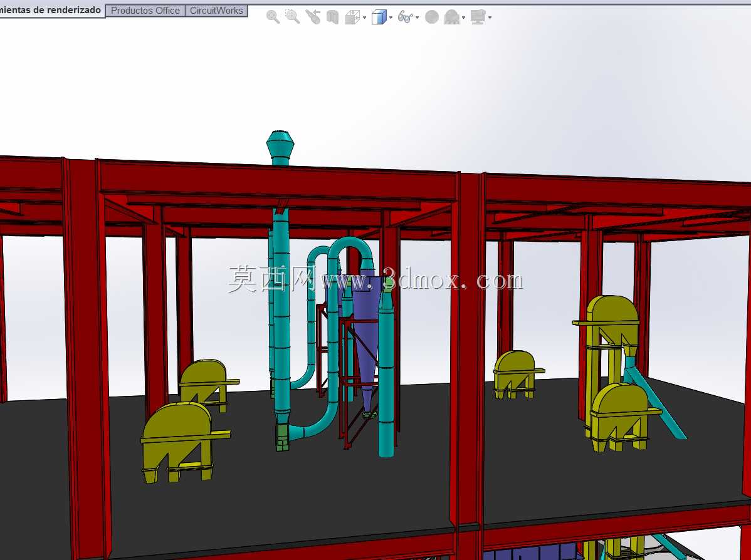Screen dimensions: 751x560
Task: Select the Herramientas de renderizado tab
Action: point(52,10)
